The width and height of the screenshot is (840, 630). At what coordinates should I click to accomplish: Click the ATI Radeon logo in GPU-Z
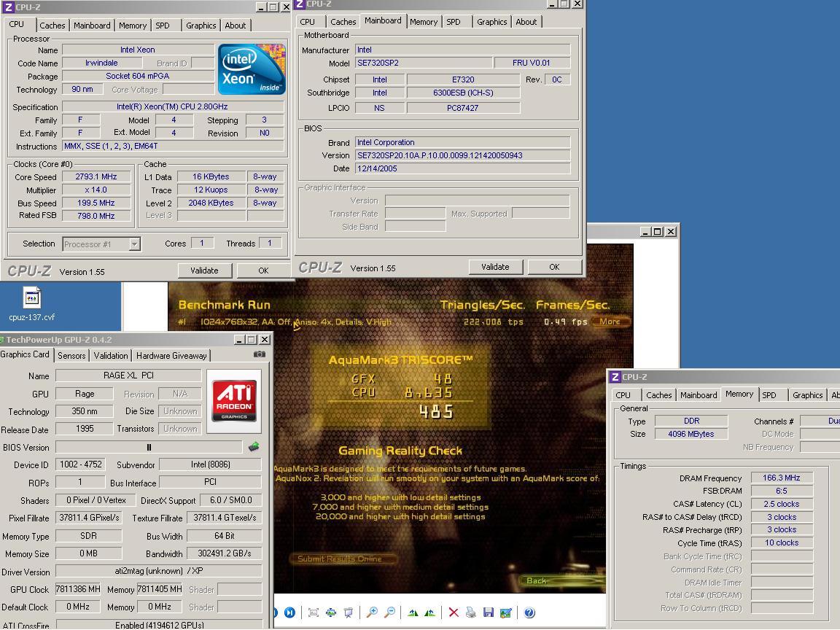coord(234,401)
